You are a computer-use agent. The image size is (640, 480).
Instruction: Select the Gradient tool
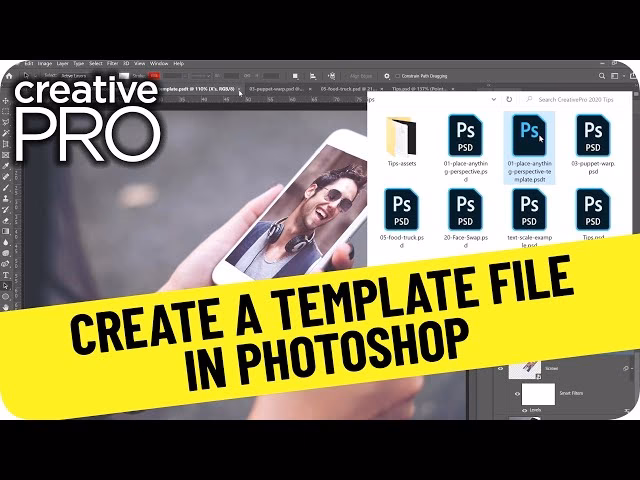pyautogui.click(x=6, y=231)
